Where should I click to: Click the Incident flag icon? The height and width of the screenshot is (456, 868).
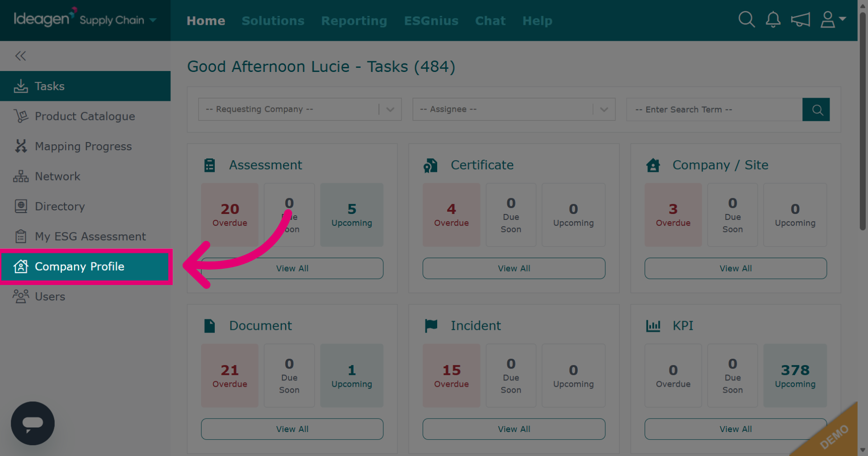pyautogui.click(x=431, y=326)
